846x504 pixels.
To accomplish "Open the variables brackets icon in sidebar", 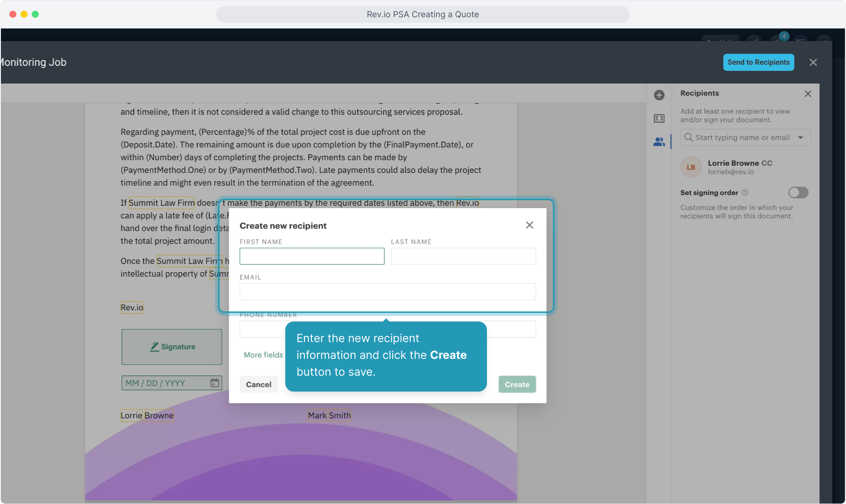I will click(659, 119).
